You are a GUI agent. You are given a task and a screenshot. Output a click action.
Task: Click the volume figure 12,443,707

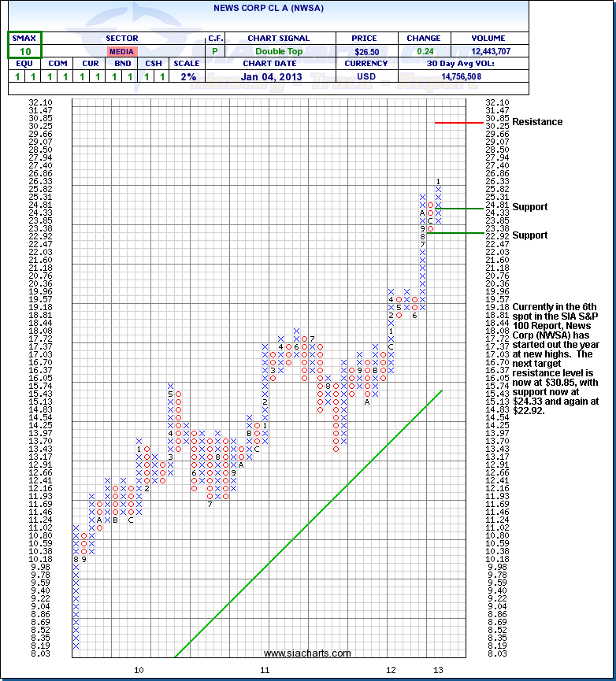(492, 51)
